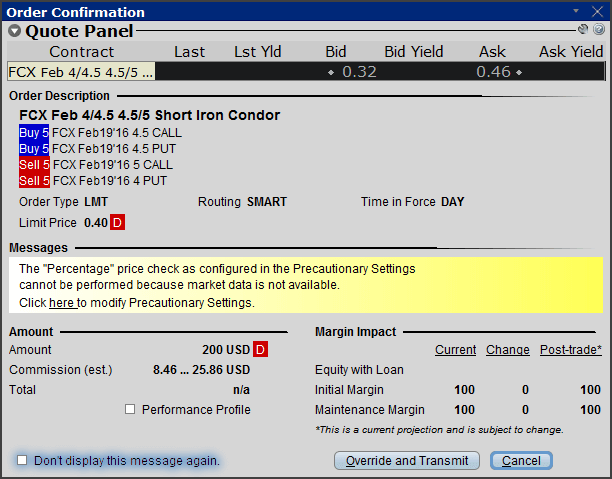The width and height of the screenshot is (612, 479).
Task: Click the Routing SMART value
Action: (x=267, y=202)
